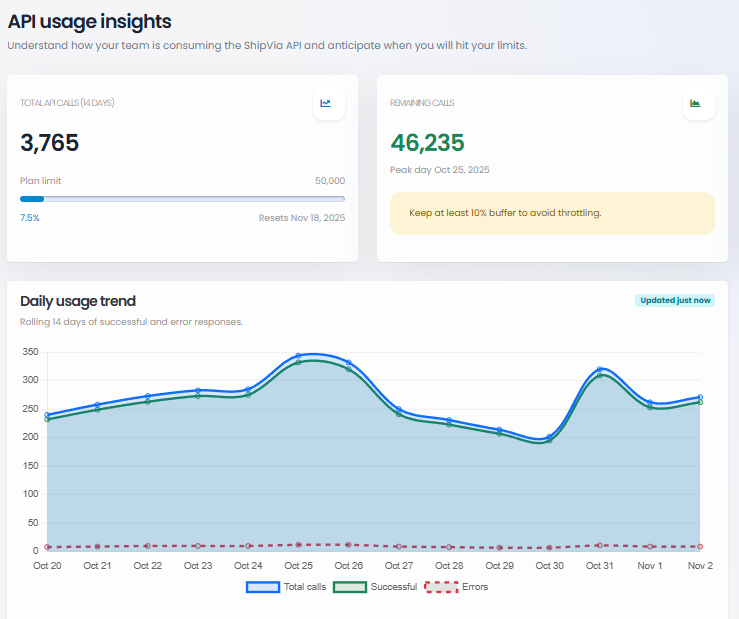739x619 pixels.
Task: Click the 'Peak day Oct 25, 2025' label
Action: (440, 170)
